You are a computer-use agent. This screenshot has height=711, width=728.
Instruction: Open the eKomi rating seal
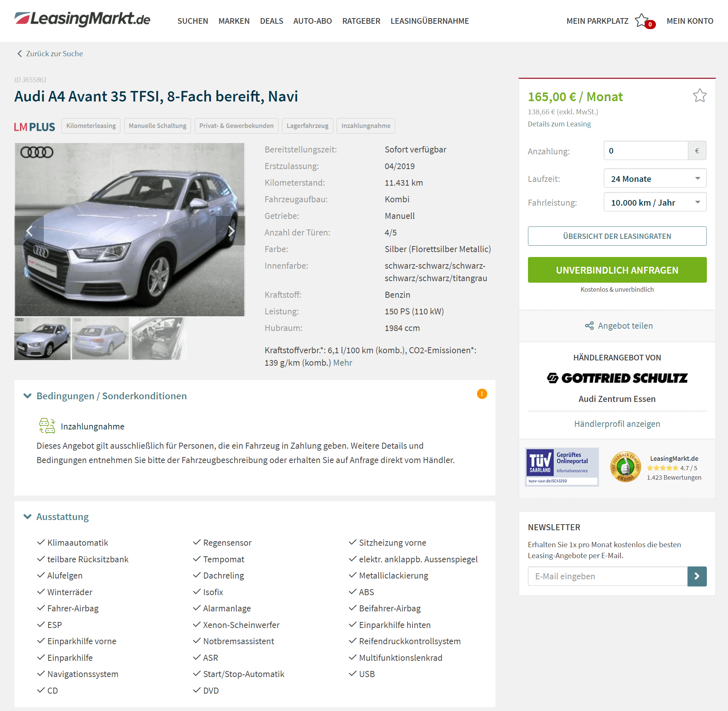point(625,467)
